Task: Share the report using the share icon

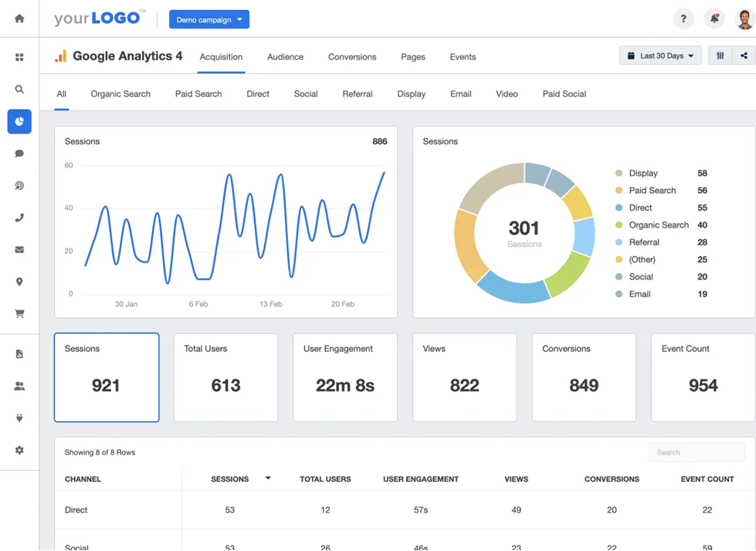Action: tap(743, 55)
